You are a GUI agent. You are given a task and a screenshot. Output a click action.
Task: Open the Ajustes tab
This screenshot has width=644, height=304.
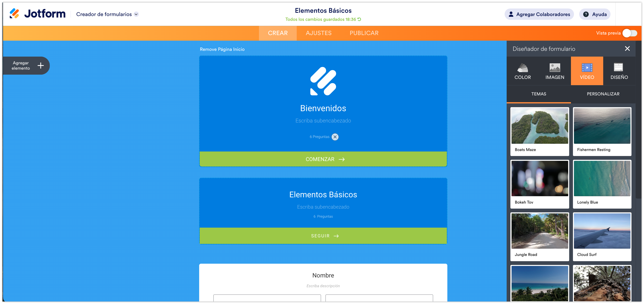318,33
